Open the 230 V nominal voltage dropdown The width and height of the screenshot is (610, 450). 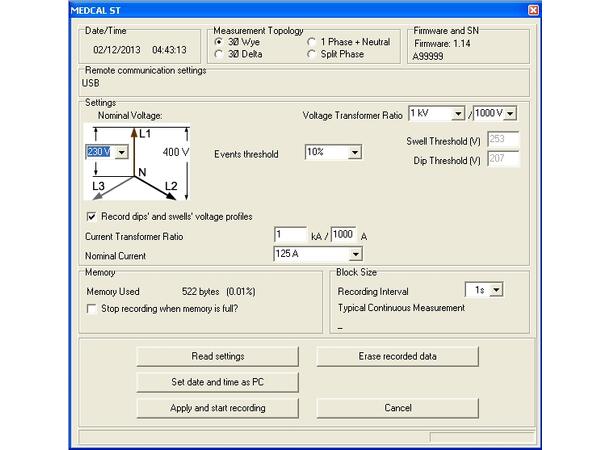[x=122, y=152]
